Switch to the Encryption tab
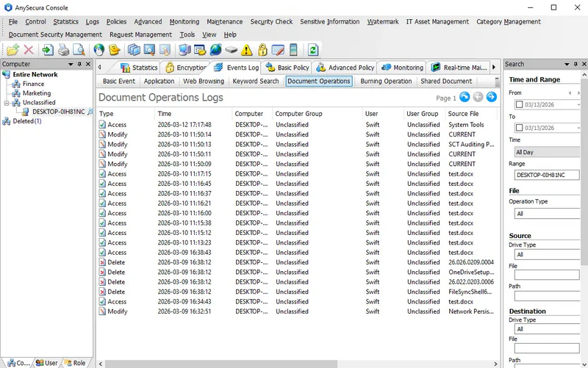The width and height of the screenshot is (588, 368). click(x=187, y=68)
